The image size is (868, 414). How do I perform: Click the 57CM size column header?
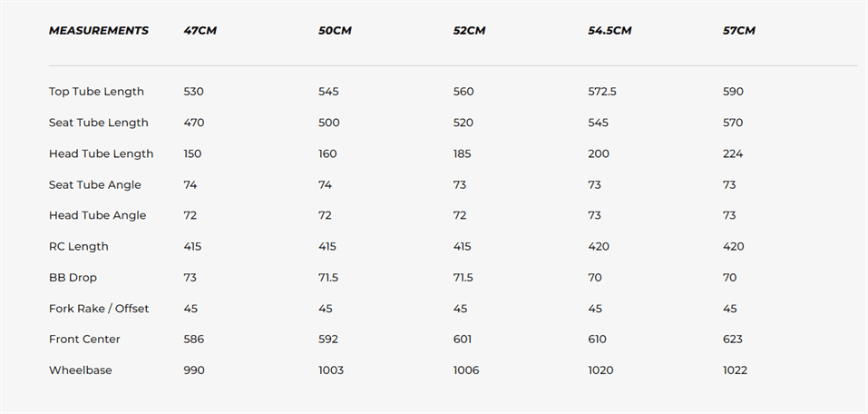click(x=738, y=31)
